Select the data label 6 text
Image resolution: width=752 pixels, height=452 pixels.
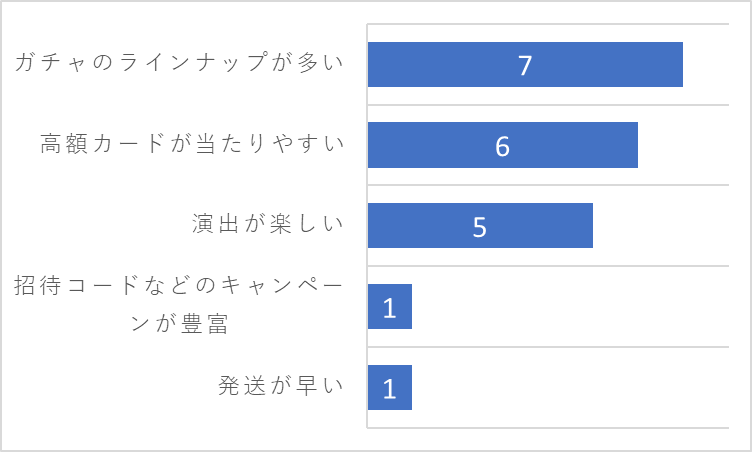(502, 146)
